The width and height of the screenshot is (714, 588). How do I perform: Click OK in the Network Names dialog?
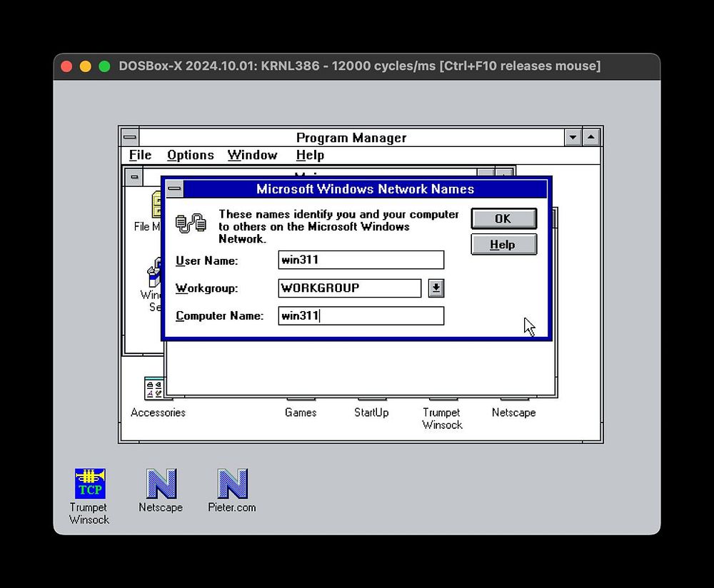click(503, 219)
